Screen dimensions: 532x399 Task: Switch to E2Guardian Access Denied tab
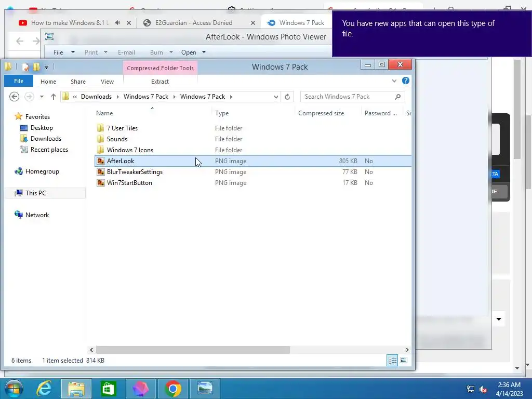coord(193,23)
